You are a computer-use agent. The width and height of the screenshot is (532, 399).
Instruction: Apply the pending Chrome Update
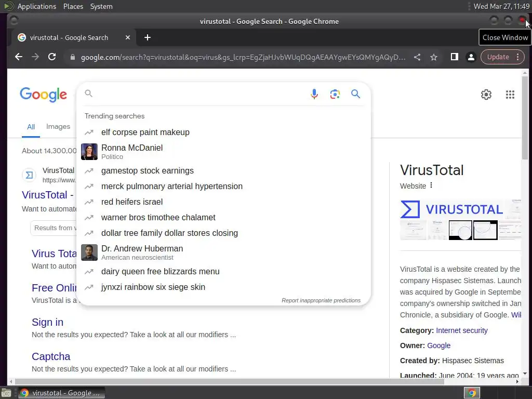click(498, 57)
